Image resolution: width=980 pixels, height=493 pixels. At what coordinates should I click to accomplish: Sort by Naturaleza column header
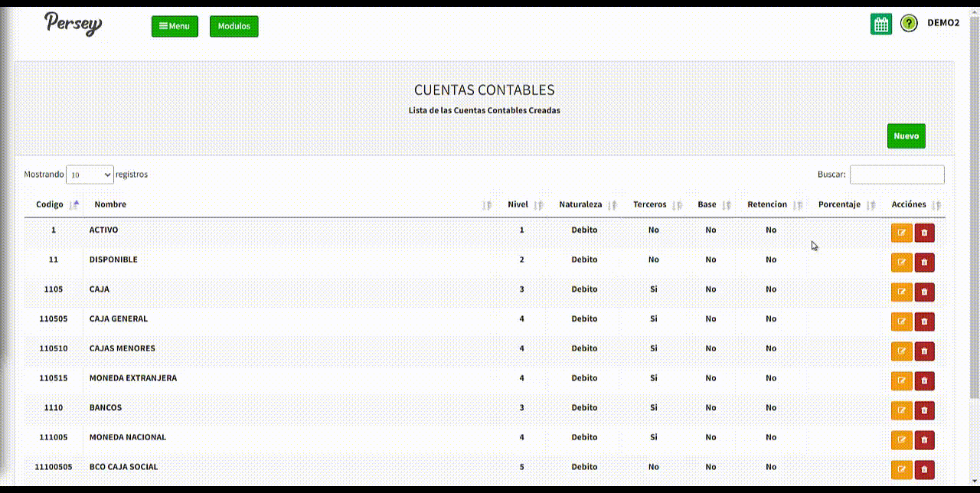(x=580, y=204)
